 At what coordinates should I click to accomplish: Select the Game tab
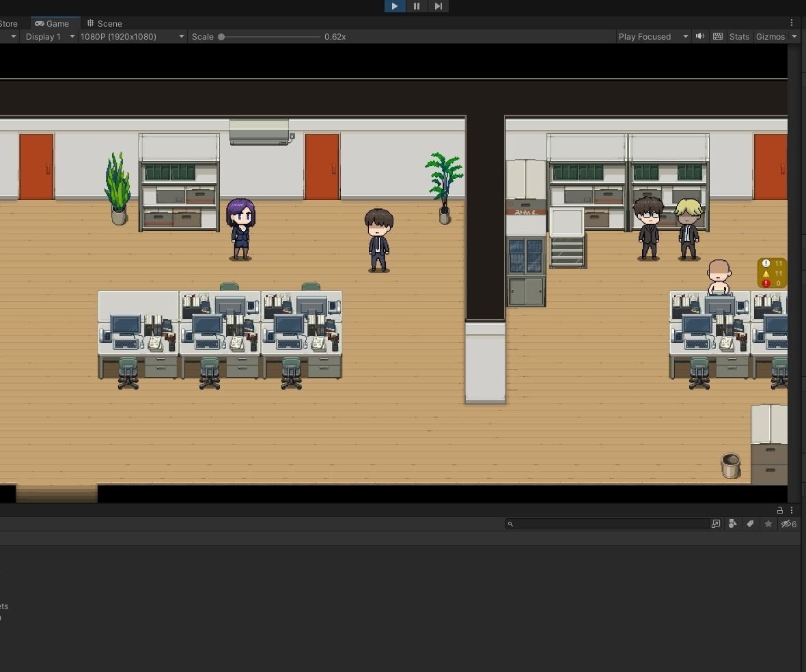click(x=53, y=23)
